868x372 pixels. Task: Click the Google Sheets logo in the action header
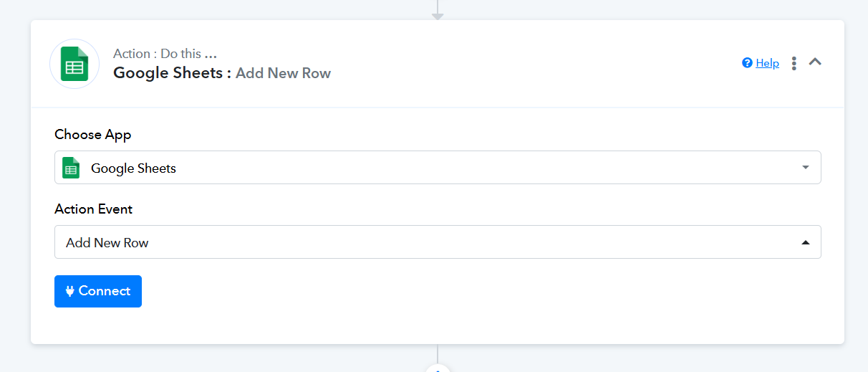coord(74,64)
